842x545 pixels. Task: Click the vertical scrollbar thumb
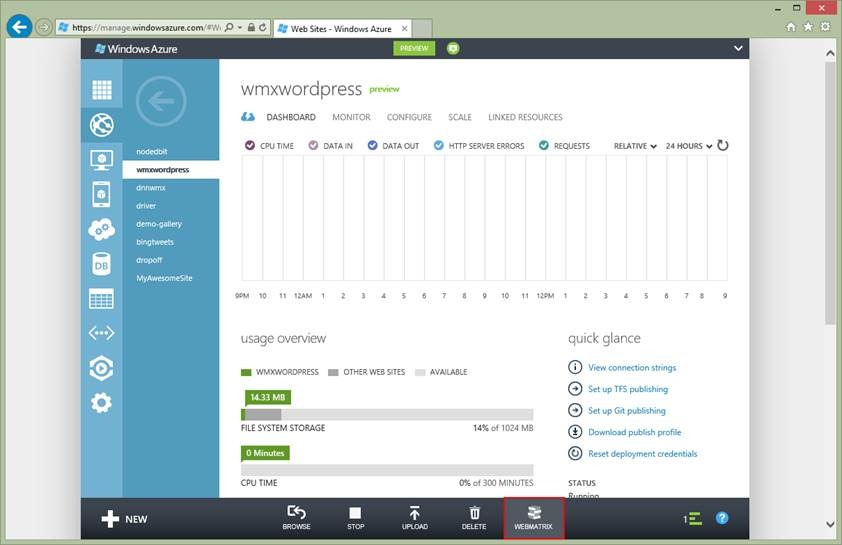[830, 193]
